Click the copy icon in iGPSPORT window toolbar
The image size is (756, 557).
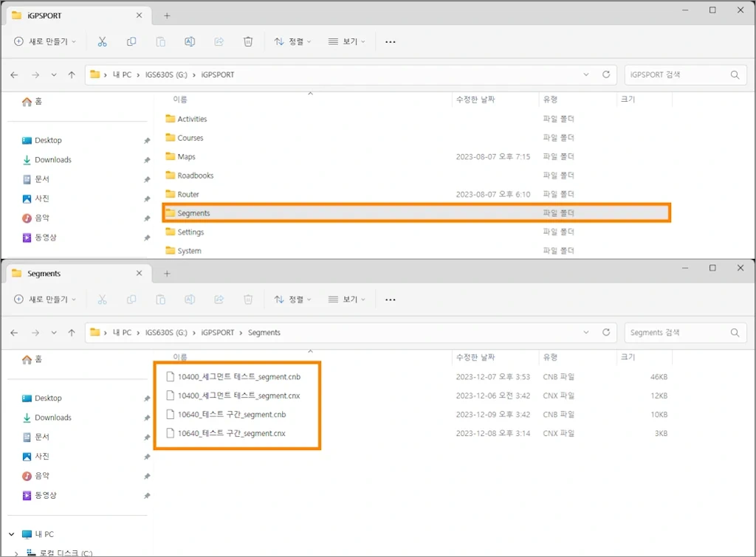coord(131,41)
